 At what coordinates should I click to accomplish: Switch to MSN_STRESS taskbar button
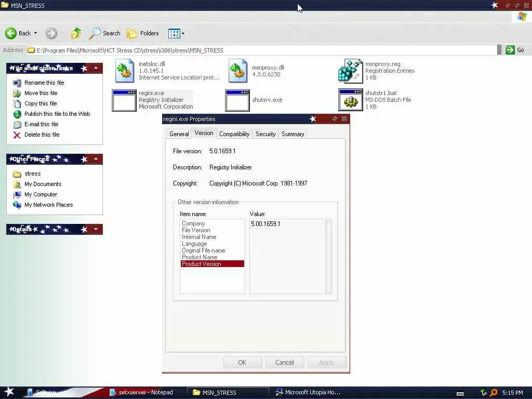click(228, 392)
